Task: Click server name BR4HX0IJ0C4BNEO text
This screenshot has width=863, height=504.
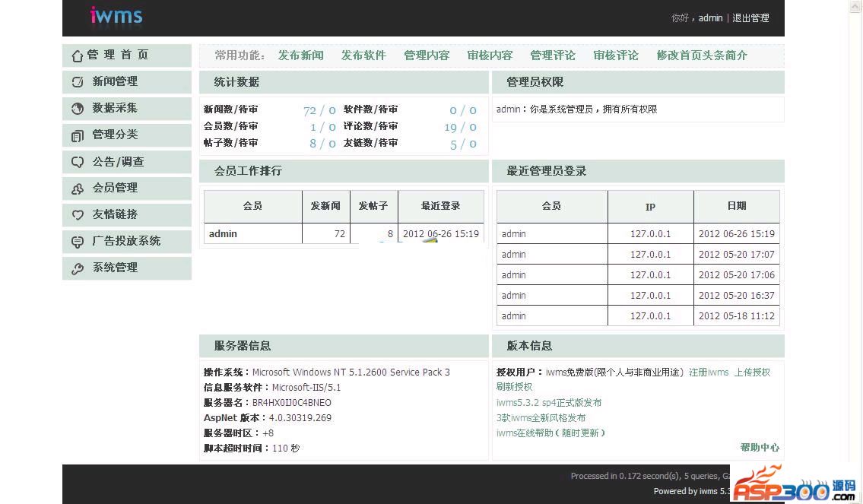Action: pos(292,403)
